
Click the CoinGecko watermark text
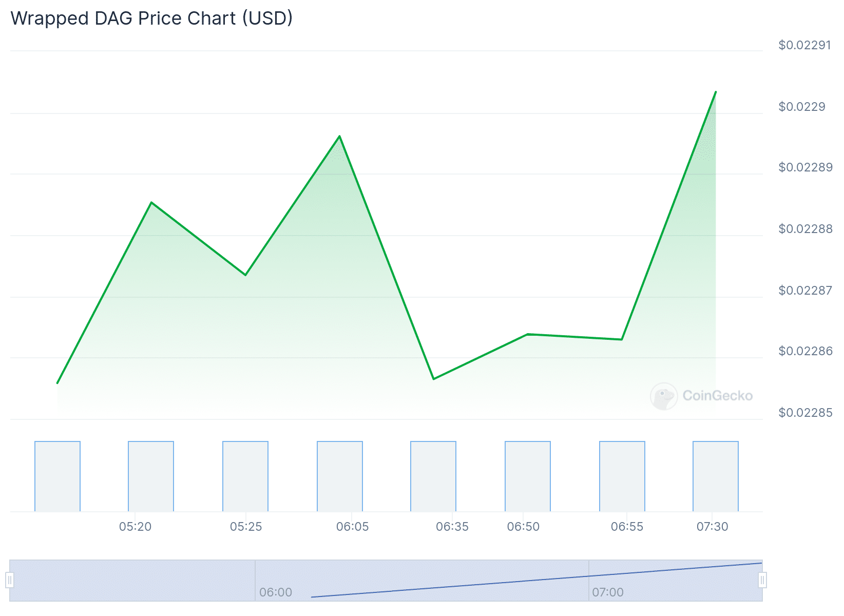717,396
